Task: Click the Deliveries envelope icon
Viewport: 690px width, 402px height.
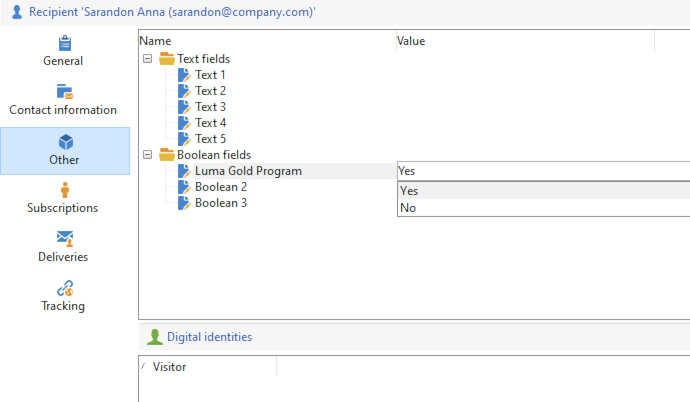Action: [x=64, y=238]
